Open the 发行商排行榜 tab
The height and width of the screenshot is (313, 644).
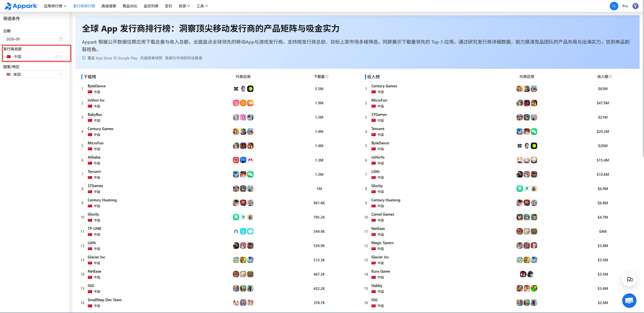pos(84,6)
